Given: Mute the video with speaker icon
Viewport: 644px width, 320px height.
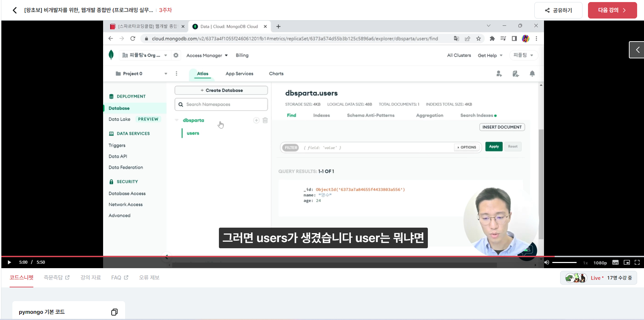Looking at the screenshot, I should coord(546,262).
